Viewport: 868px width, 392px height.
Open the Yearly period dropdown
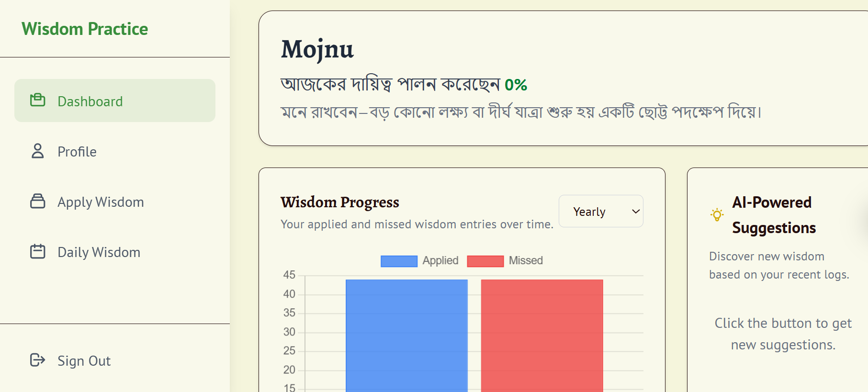point(600,212)
